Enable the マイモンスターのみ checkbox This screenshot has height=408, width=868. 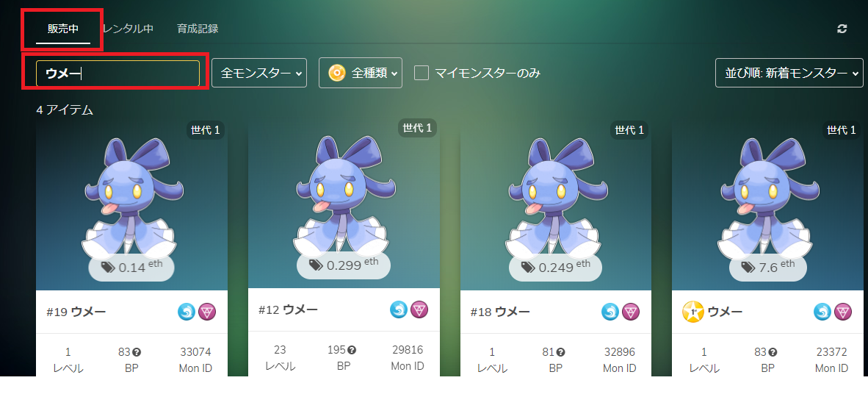(422, 73)
